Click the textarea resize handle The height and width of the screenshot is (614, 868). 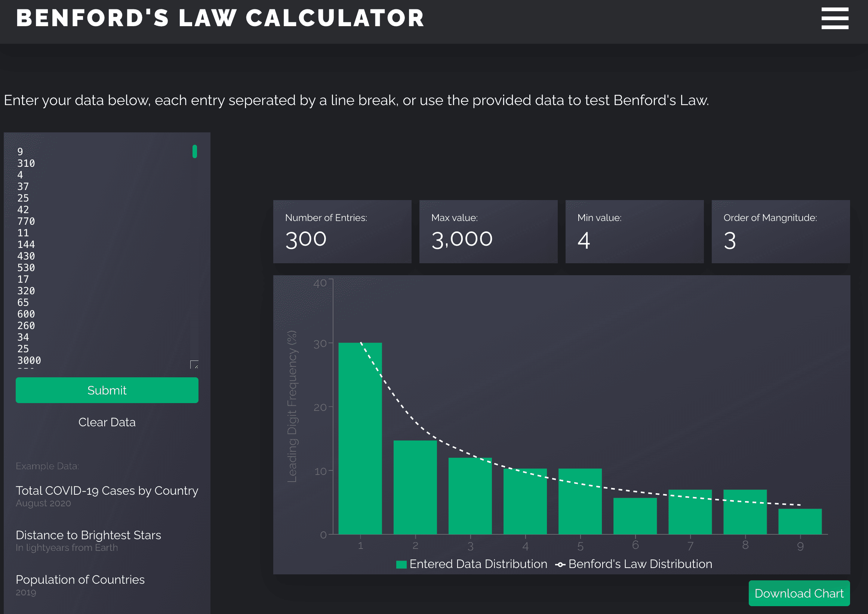tap(194, 365)
